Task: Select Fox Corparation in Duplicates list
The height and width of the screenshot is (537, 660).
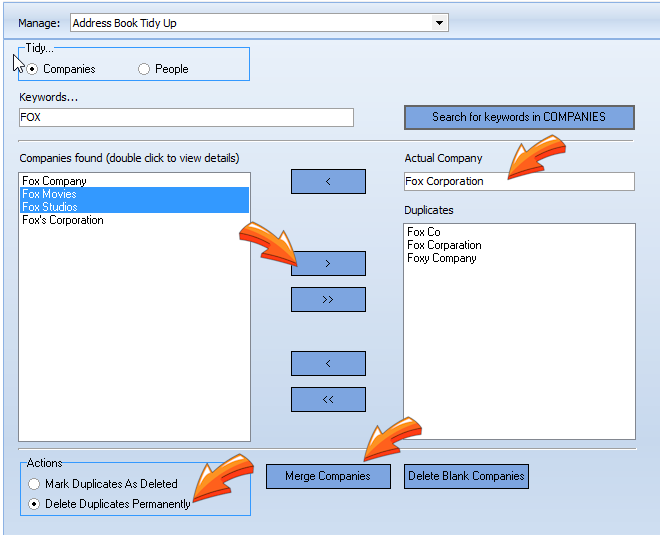Action: (x=444, y=245)
